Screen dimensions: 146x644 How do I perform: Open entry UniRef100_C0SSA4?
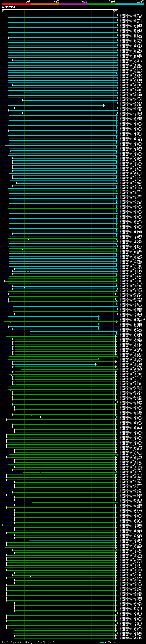pyautogui.click(x=131, y=364)
